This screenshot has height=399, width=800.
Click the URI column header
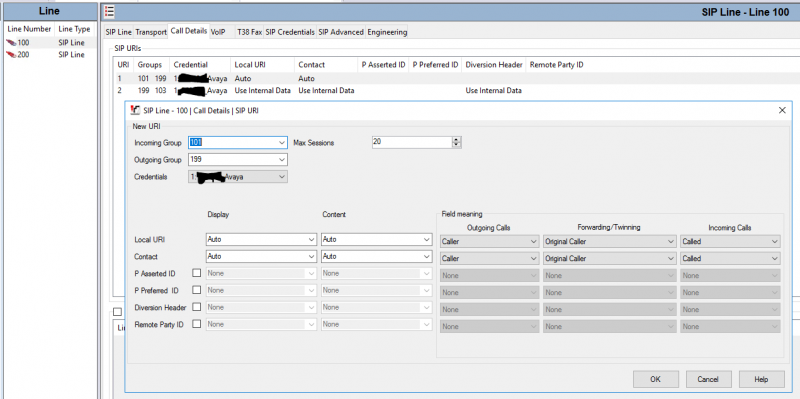click(123, 65)
